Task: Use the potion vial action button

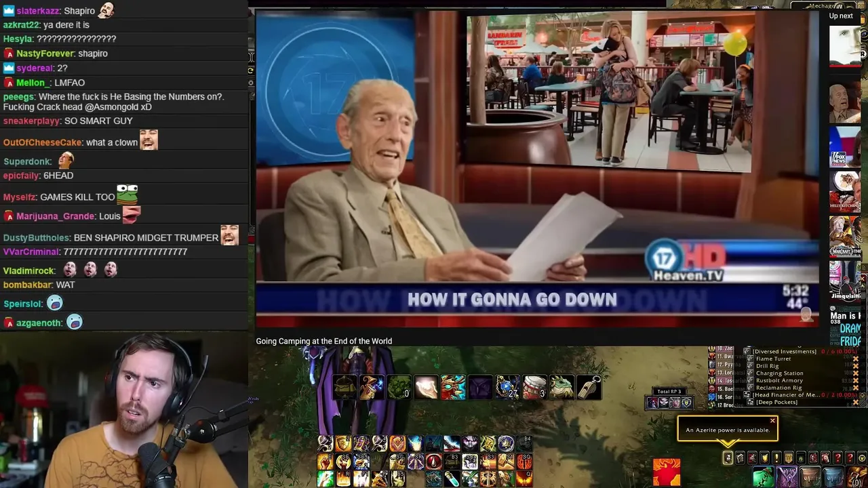Action: (x=452, y=479)
